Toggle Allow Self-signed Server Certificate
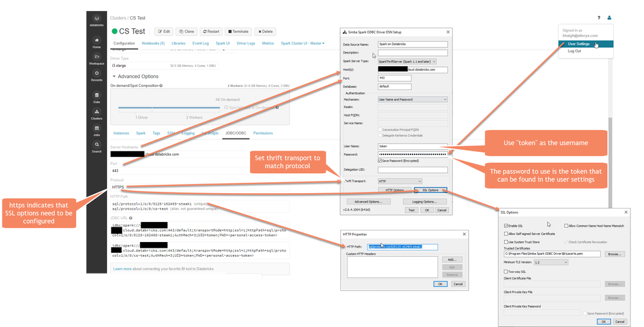Viewport: 644px width, 327px height. (506, 234)
